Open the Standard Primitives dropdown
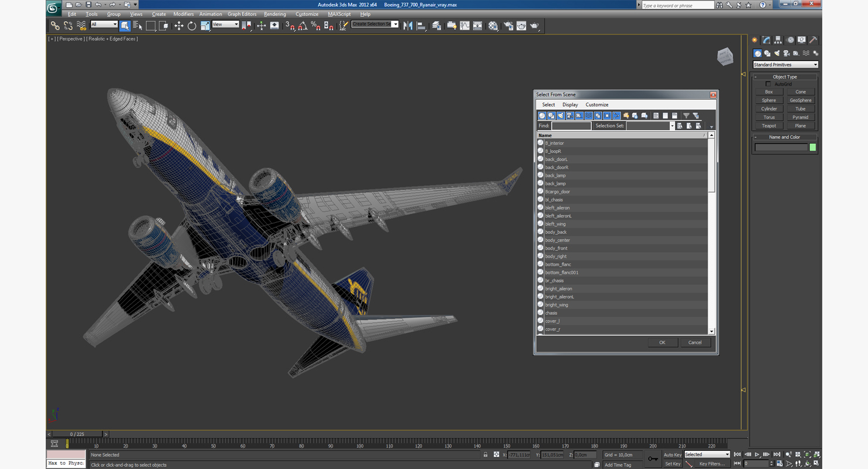The height and width of the screenshot is (469, 868). click(785, 64)
